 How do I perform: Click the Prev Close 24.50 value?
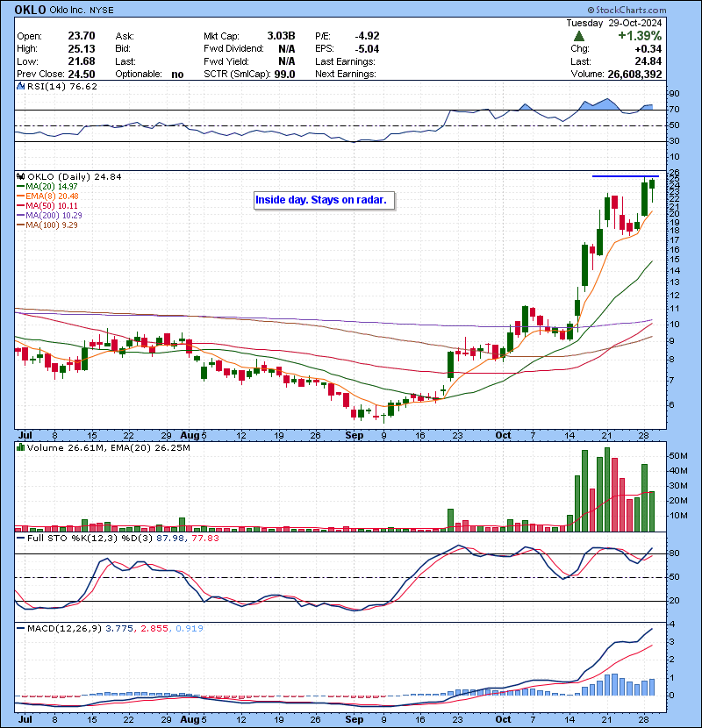click(82, 75)
